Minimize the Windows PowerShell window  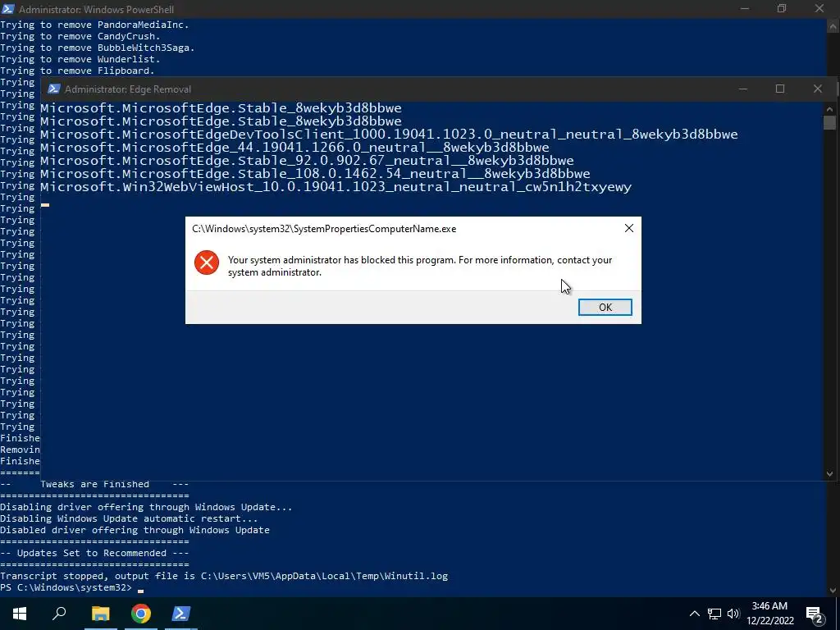(x=745, y=8)
